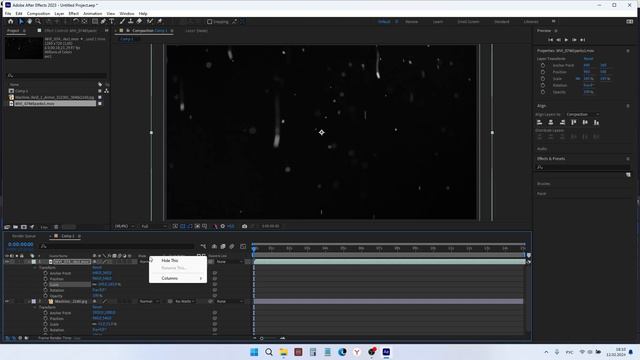
Task: Create a new folder in Project panel
Action: [16, 227]
